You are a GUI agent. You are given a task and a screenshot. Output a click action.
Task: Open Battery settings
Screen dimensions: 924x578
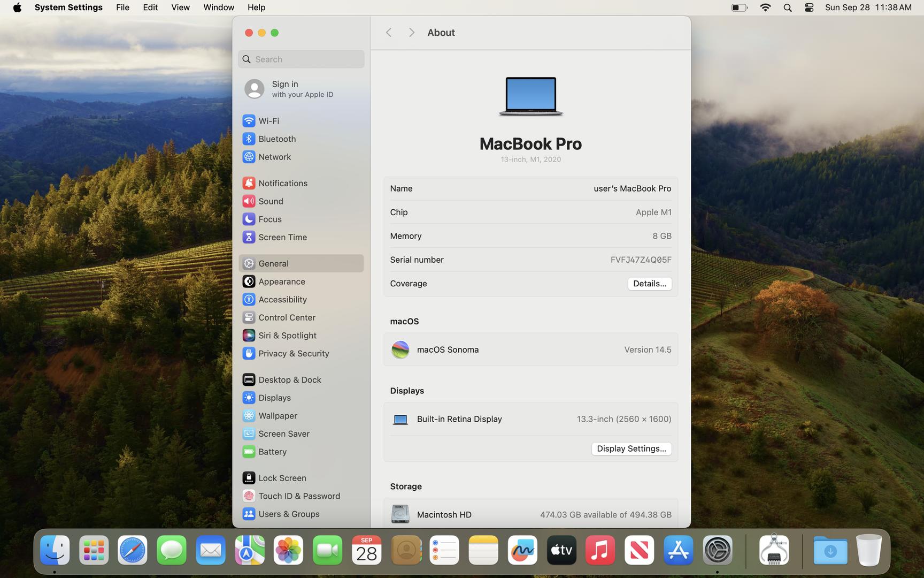click(301, 452)
